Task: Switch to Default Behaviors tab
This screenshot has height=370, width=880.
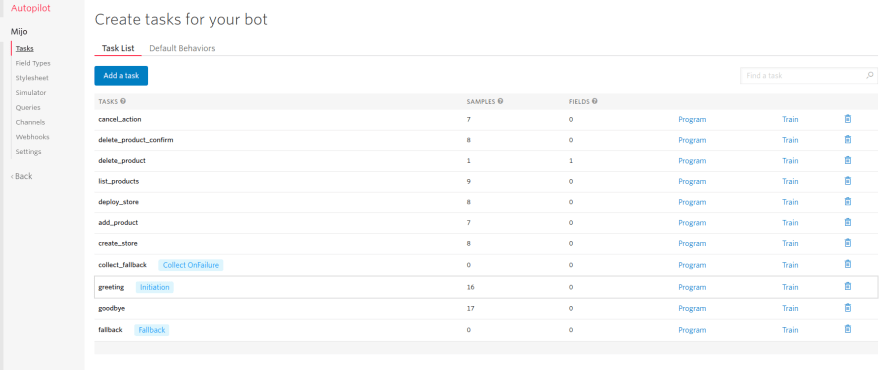Action: [x=182, y=48]
